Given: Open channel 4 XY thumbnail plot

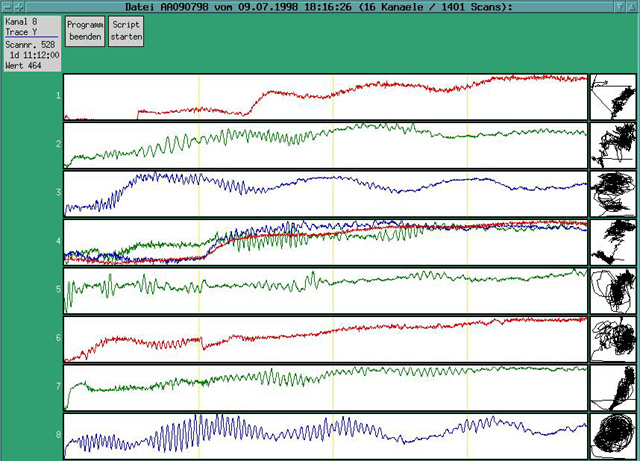Looking at the screenshot, I should [x=613, y=242].
